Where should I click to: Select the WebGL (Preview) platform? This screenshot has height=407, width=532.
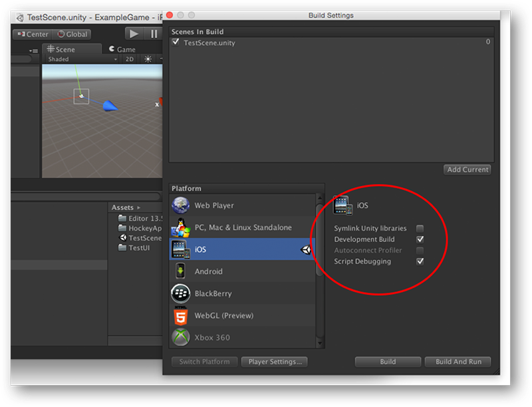(242, 315)
